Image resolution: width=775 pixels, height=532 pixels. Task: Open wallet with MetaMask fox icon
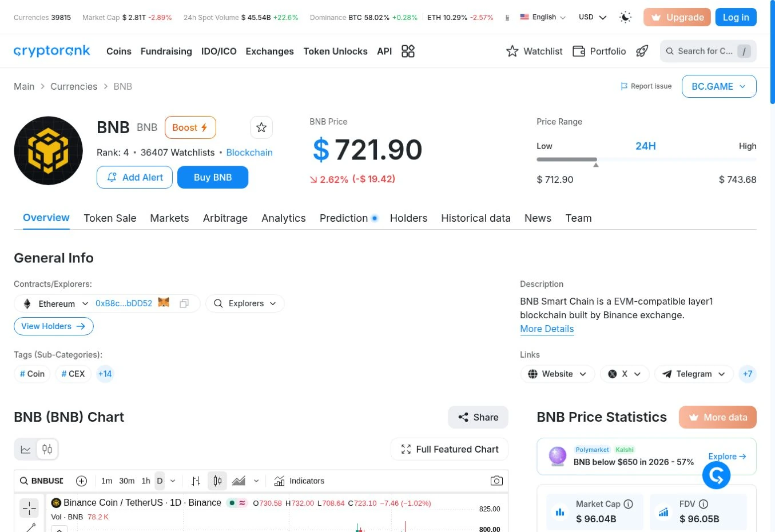tap(164, 303)
